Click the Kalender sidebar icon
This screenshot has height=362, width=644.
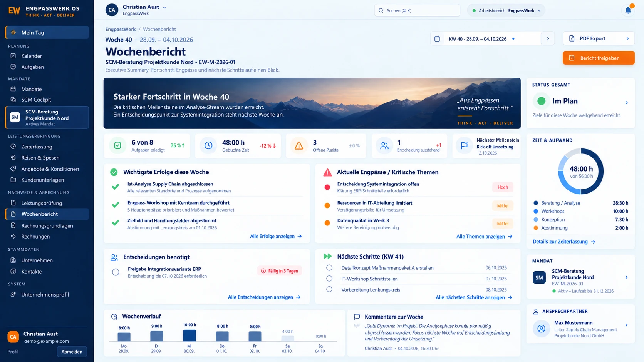(13, 56)
